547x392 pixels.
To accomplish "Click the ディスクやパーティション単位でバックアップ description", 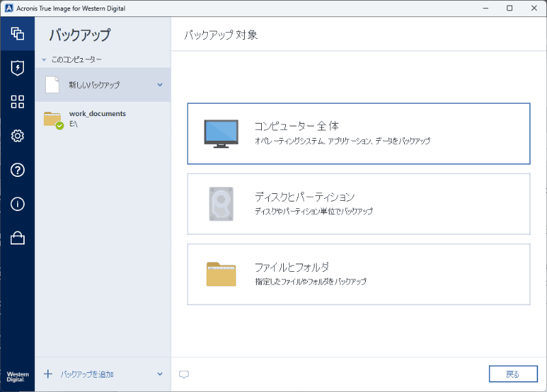I will coord(314,211).
